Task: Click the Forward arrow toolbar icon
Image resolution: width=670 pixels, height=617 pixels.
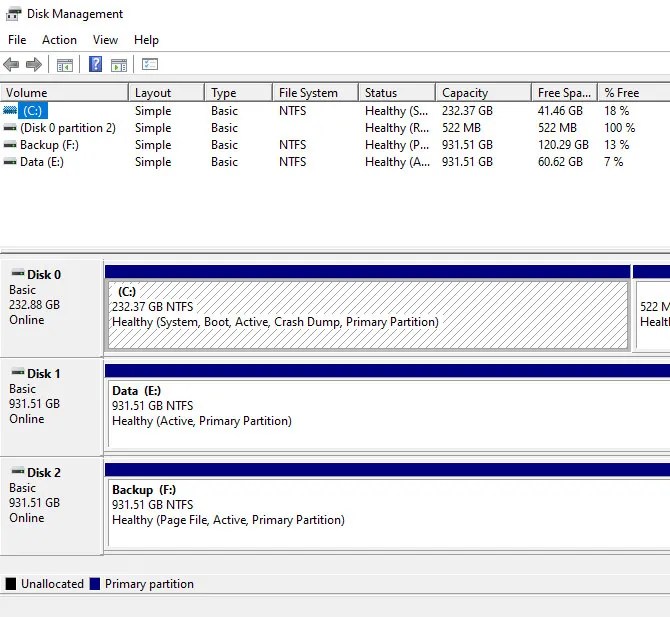Action: (x=34, y=65)
